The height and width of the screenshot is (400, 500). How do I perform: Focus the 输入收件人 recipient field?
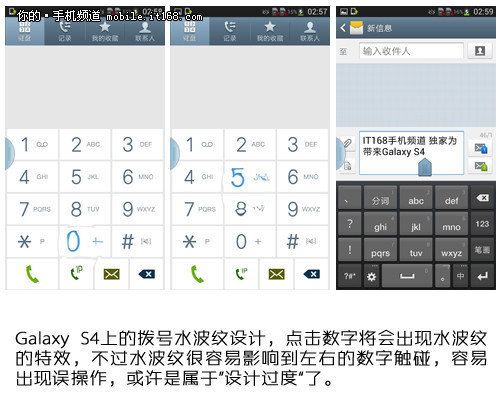point(411,51)
